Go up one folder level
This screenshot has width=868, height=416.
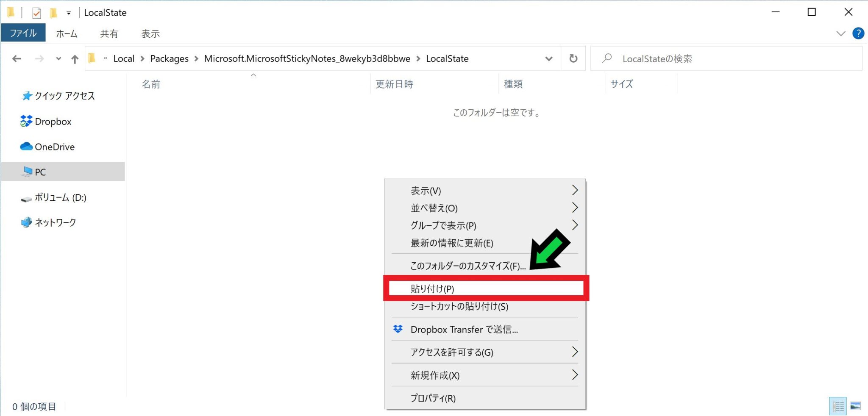click(75, 59)
